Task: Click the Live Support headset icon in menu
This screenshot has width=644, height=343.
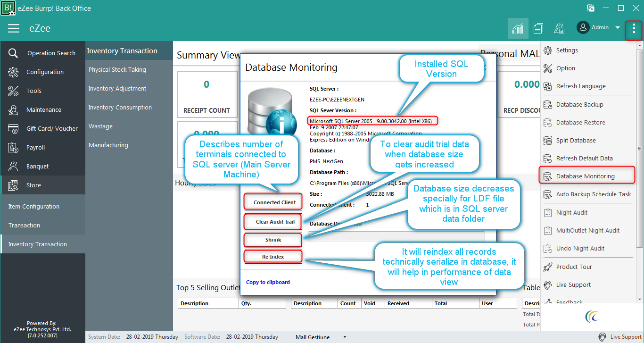Action: [x=548, y=284]
